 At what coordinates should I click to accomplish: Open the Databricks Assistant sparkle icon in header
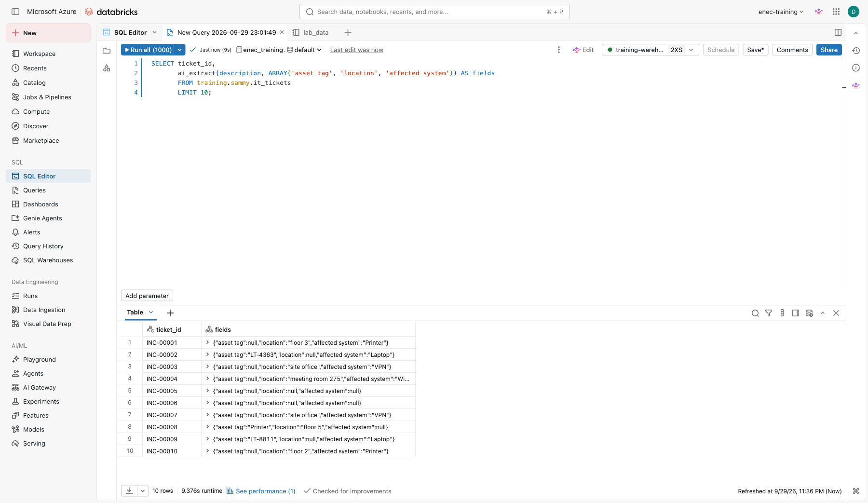coord(819,12)
